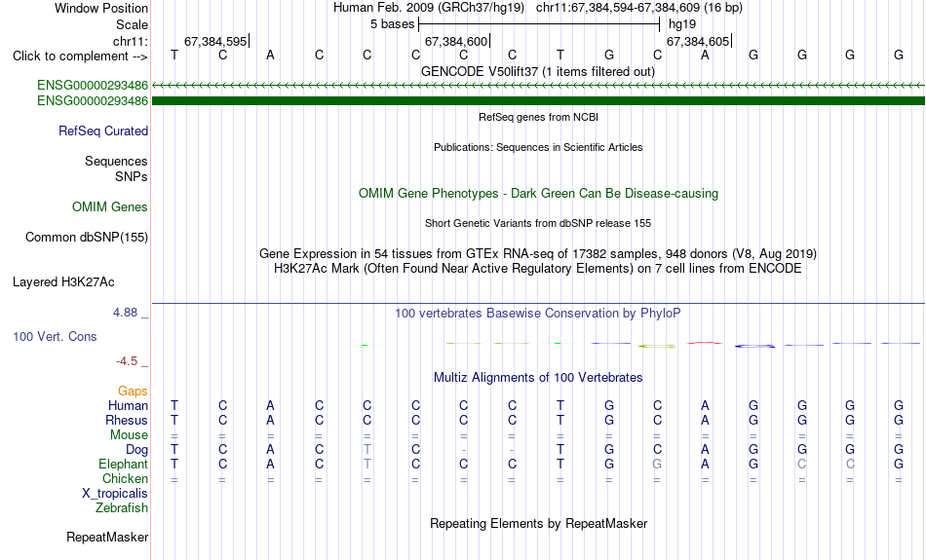Click the H3K27Ac Mark ENCODE track title
This screenshot has width=926, height=560.
[x=538, y=269]
